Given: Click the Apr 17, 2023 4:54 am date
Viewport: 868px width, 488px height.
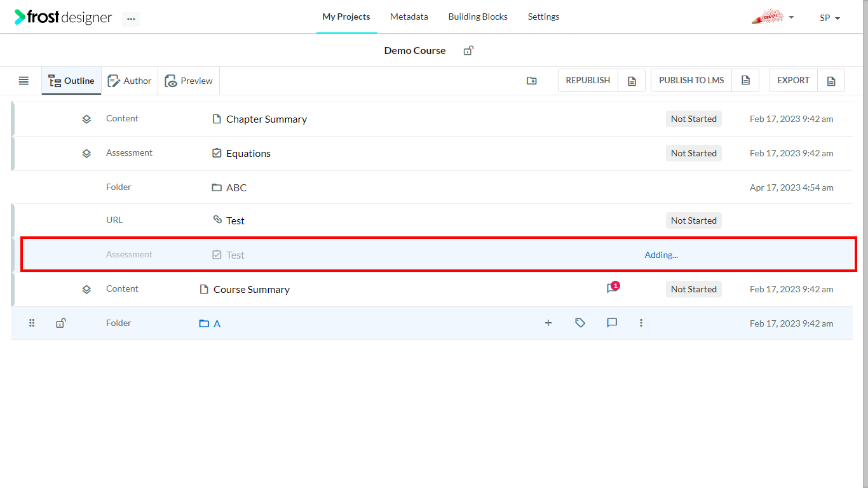Looking at the screenshot, I should pyautogui.click(x=792, y=187).
